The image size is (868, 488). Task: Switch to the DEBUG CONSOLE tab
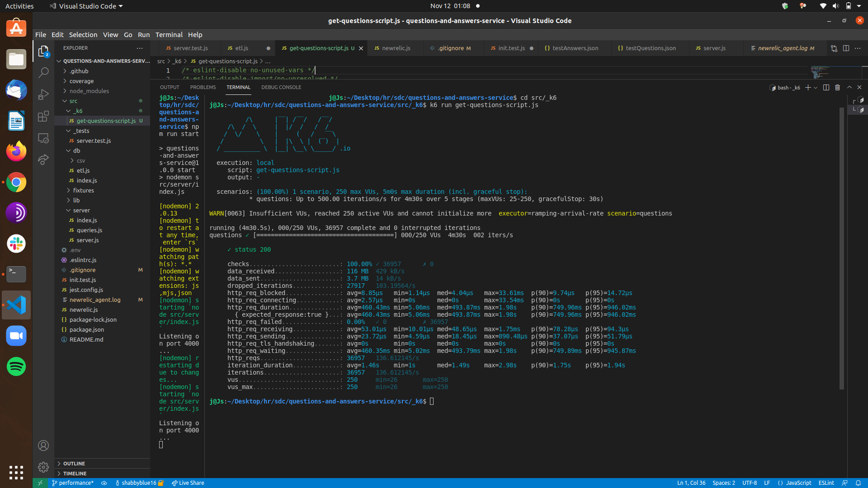(281, 87)
